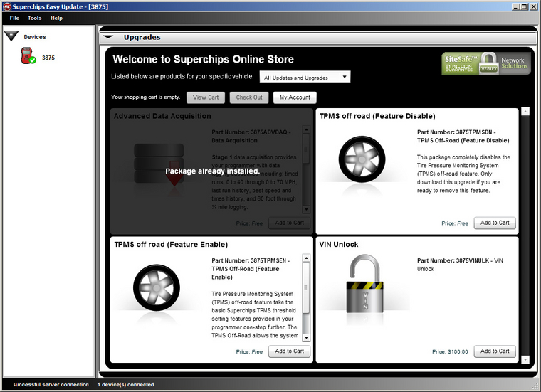541x392 pixels.
Task: Click the TPMS Feature Enable wheel image
Action: point(157,288)
